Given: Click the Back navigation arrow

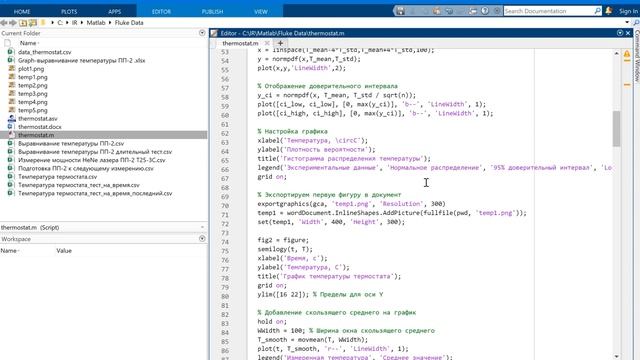Looking at the screenshot, I should click(4, 23).
